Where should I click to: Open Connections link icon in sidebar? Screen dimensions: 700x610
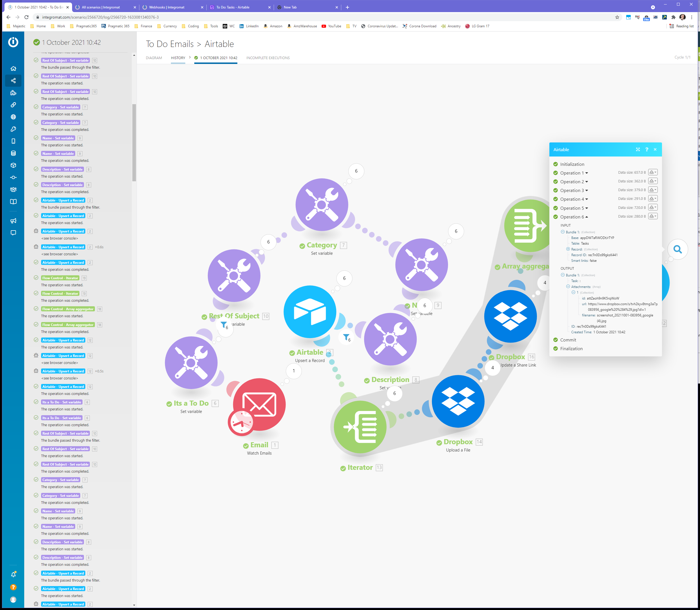[13, 105]
